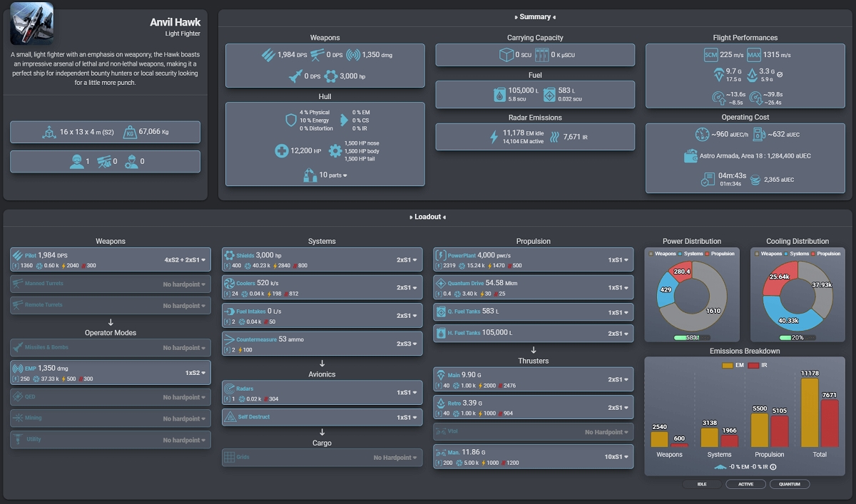Click the EMP damage icon in Weapons summary
Viewport: 856px width, 504px height.
pos(352,55)
